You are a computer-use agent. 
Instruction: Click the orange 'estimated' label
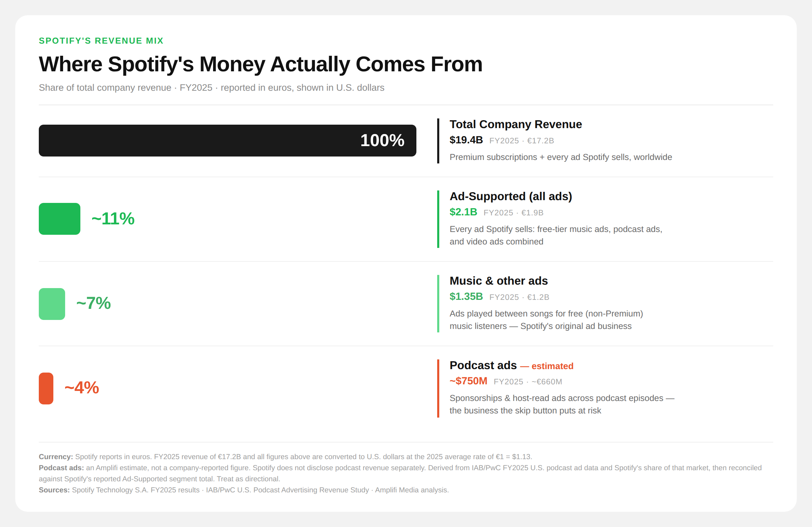pos(552,366)
